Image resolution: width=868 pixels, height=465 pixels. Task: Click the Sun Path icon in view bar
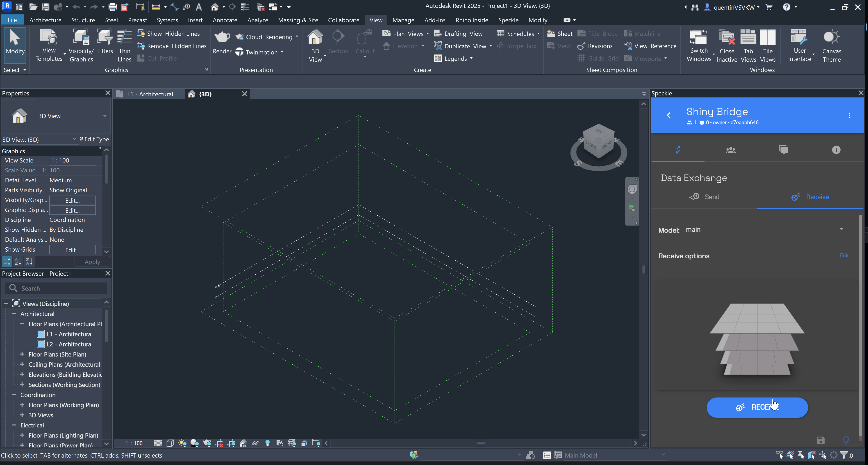[182, 443]
